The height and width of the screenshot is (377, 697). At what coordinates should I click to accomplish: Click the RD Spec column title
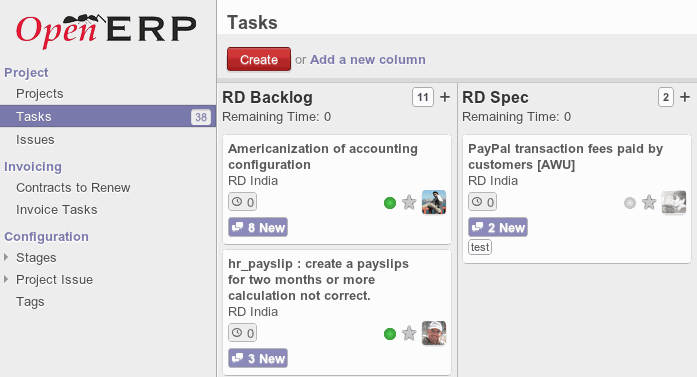click(495, 97)
